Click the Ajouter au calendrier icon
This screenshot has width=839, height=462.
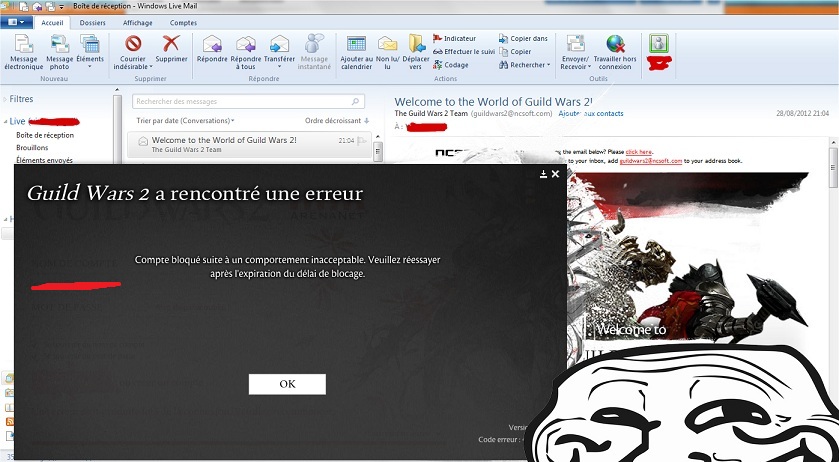click(356, 43)
